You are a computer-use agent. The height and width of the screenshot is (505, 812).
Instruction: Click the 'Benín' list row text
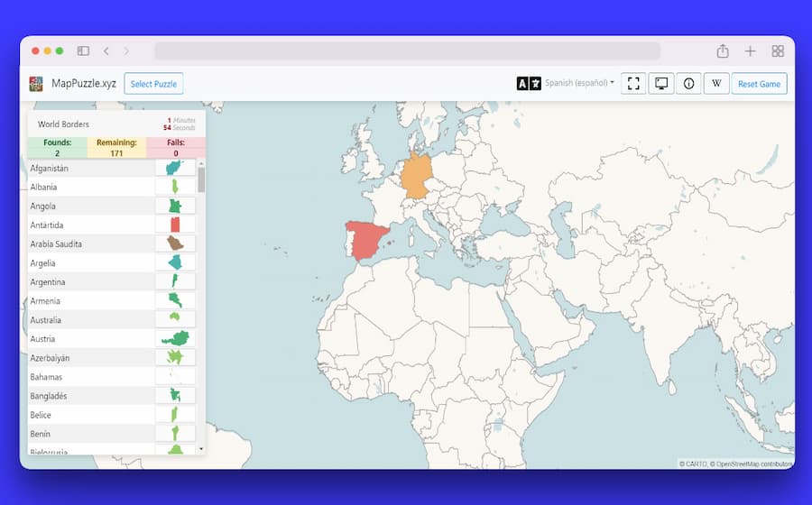(40, 434)
